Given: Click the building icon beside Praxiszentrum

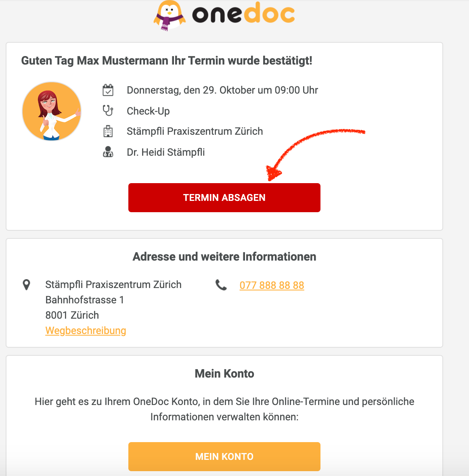Looking at the screenshot, I should (x=108, y=131).
